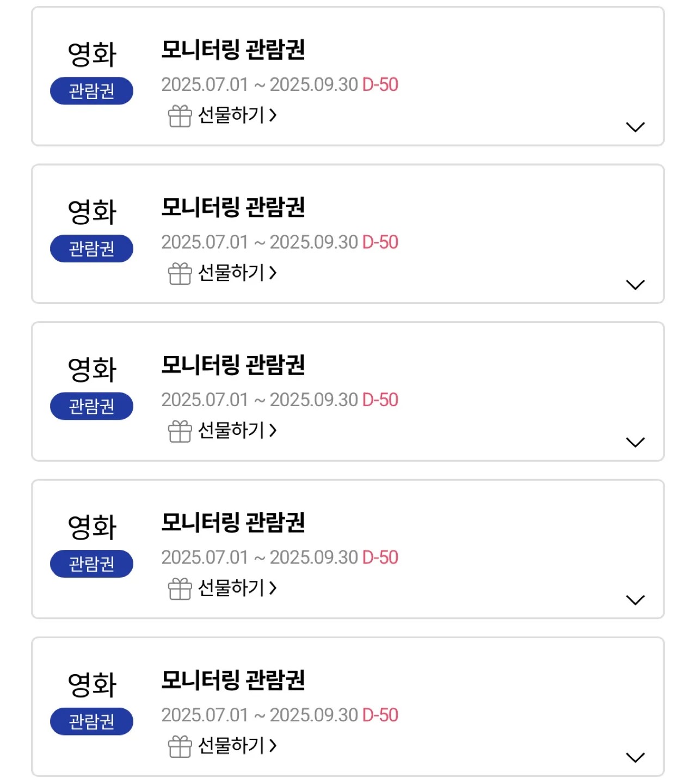This screenshot has width=696, height=784.
Task: Open 선물하기 link in the third card
Action: point(237,430)
